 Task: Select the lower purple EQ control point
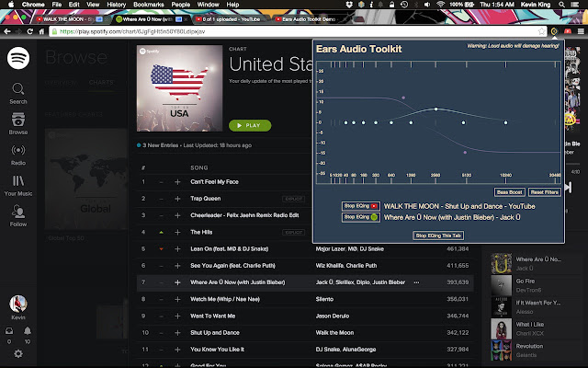(x=465, y=153)
